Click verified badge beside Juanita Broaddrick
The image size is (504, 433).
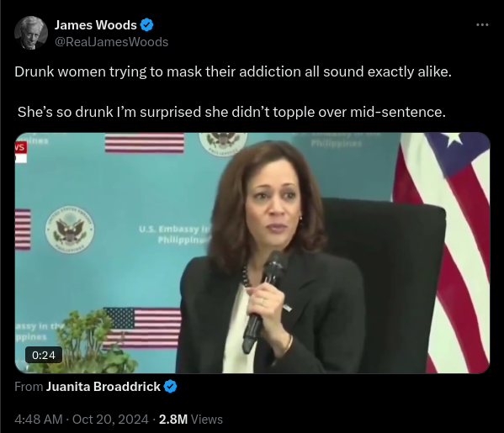170,387
